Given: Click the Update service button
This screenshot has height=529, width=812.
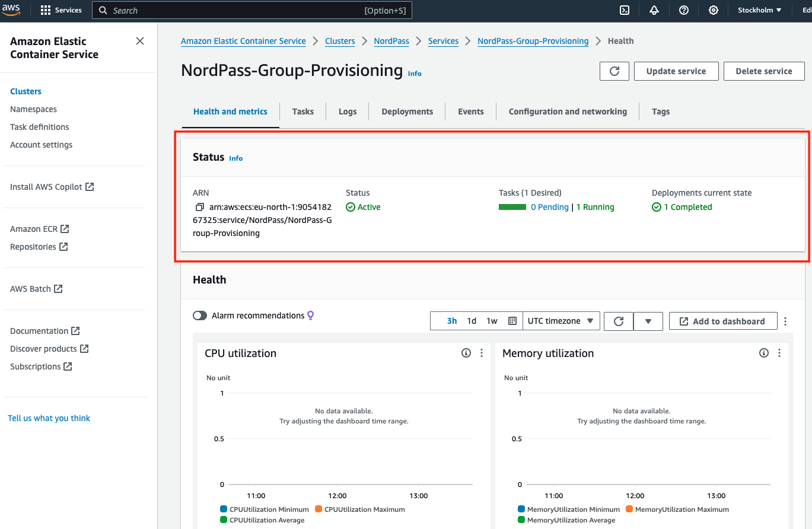Looking at the screenshot, I should tap(676, 71).
